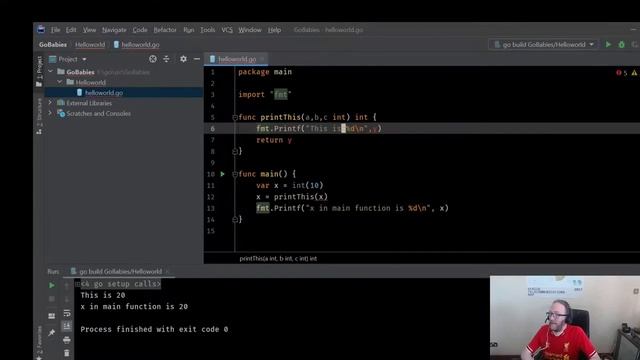Open the run configuration dropdown
640x360 pixels.
coord(543,44)
